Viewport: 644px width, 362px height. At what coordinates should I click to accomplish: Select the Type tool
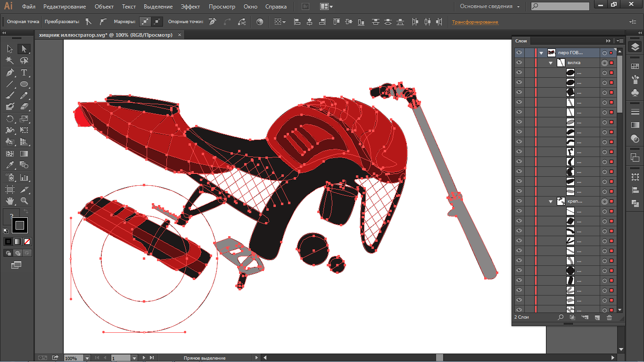click(24, 73)
